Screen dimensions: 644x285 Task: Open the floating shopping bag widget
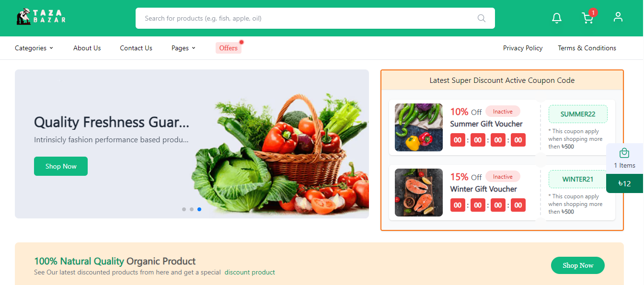click(x=624, y=159)
